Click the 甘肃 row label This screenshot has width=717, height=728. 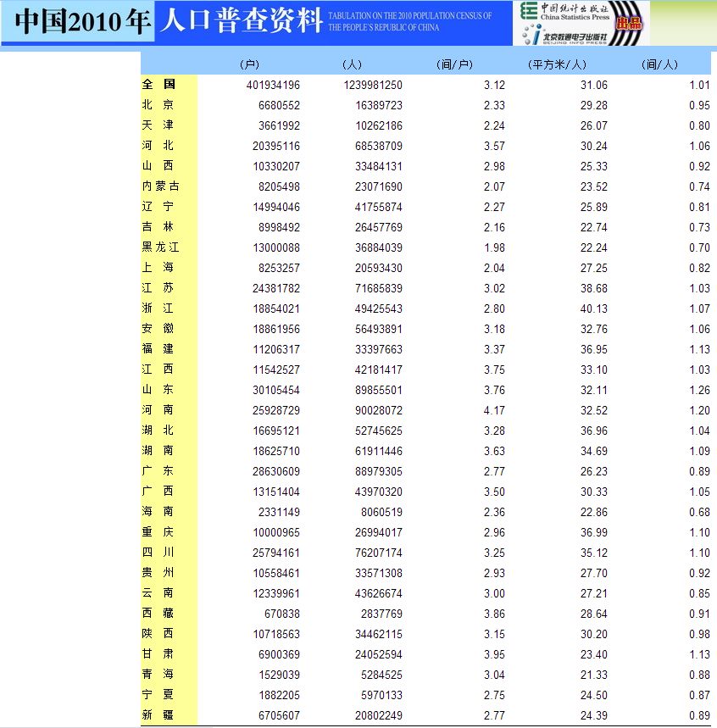(158, 654)
